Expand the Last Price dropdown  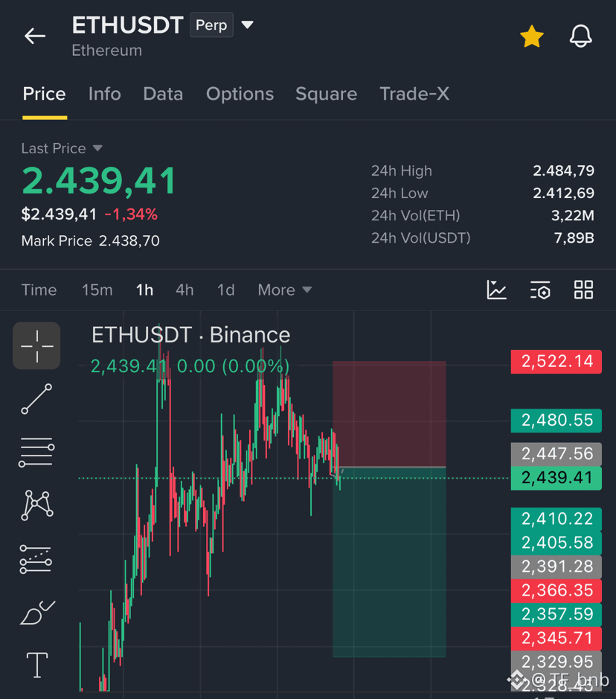point(62,148)
